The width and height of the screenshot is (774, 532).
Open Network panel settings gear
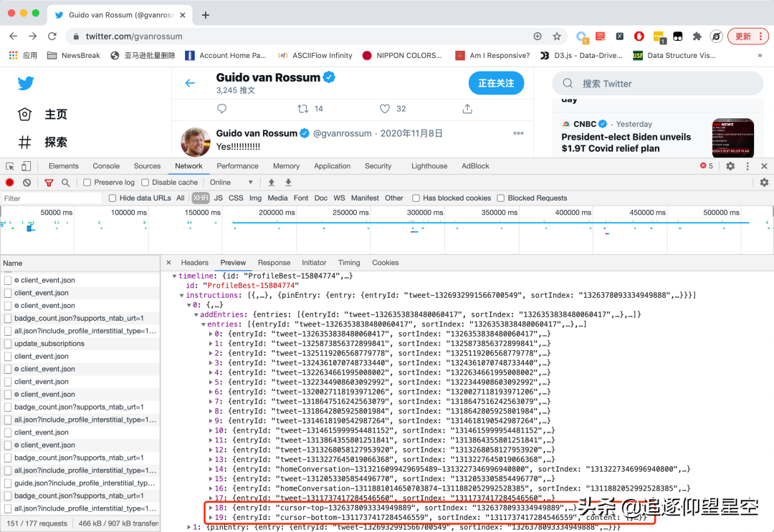[764, 183]
